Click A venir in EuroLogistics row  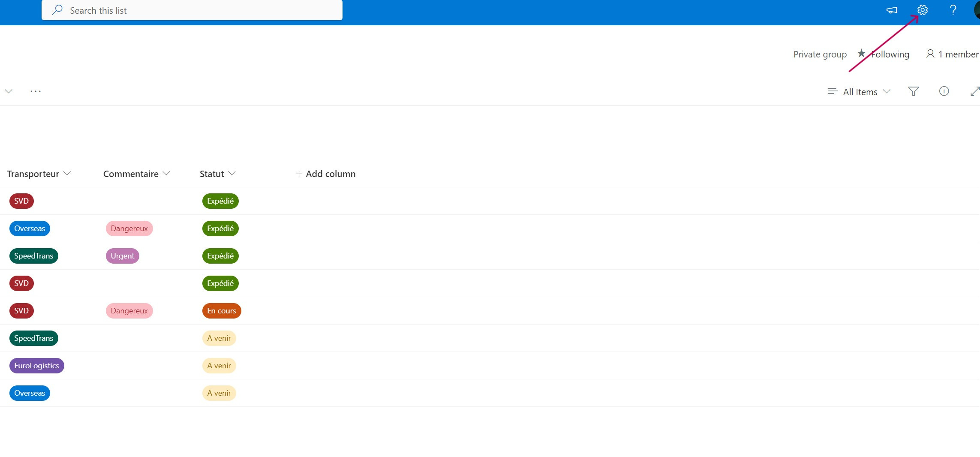click(x=219, y=366)
